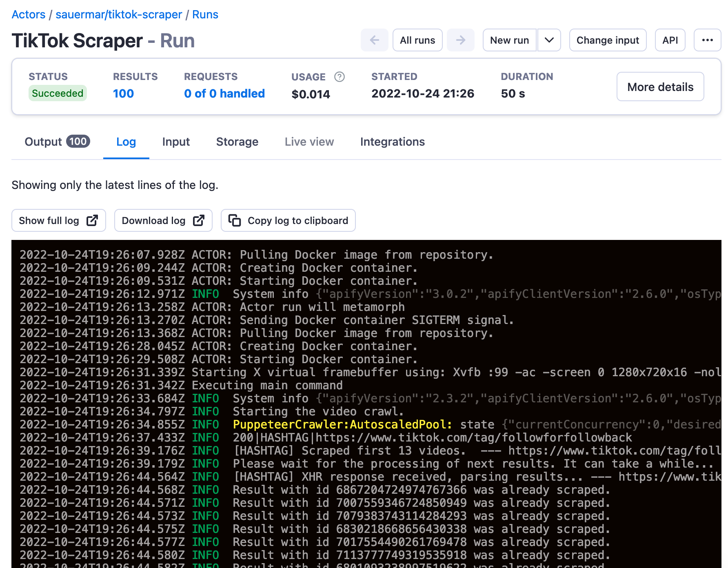Viewport: 728px width, 568px height.
Task: Open More details panel
Action: coord(660,87)
